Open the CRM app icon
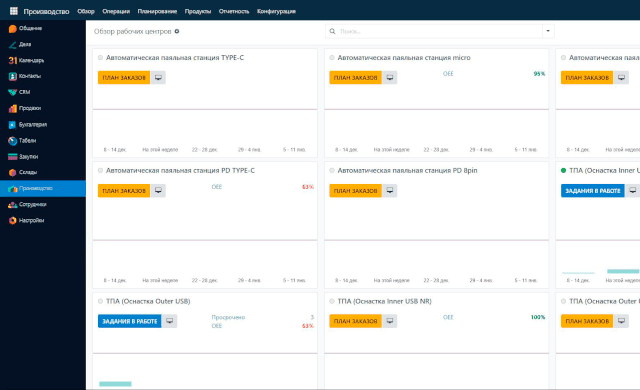Viewport: 640px width, 390px height. 13,92
